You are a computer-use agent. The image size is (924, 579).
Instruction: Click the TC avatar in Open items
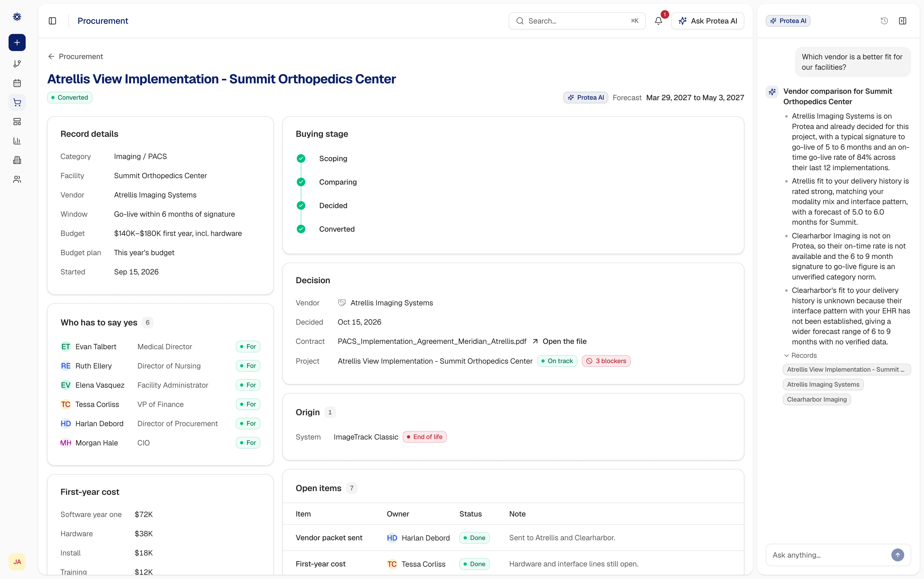(392, 564)
